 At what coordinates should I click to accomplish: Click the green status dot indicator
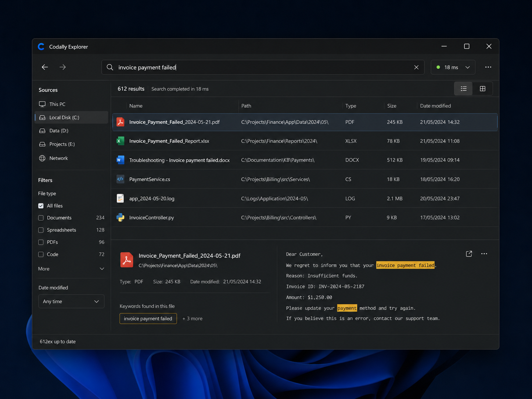tap(438, 67)
